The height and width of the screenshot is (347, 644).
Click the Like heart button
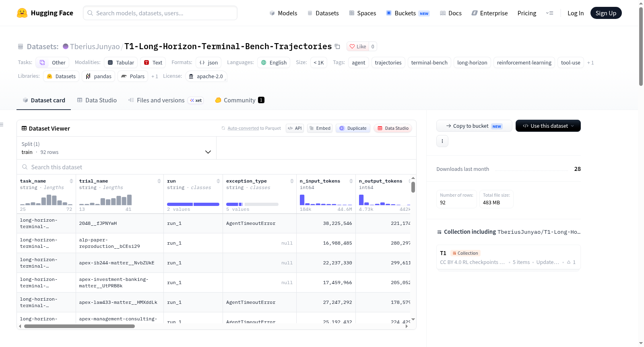click(358, 46)
